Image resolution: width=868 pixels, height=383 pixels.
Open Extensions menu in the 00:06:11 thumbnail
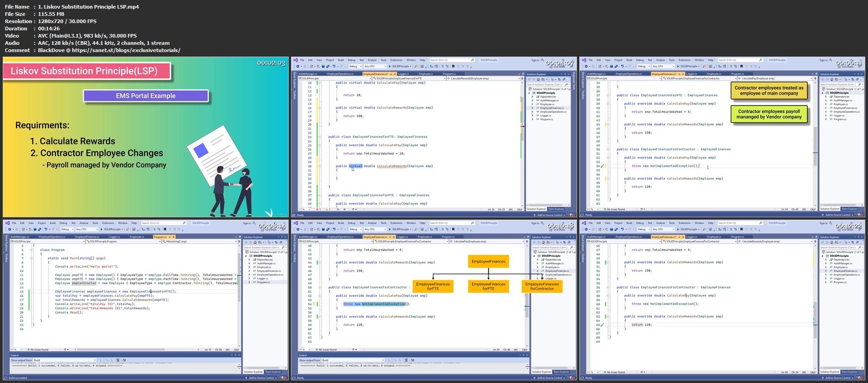click(685, 60)
